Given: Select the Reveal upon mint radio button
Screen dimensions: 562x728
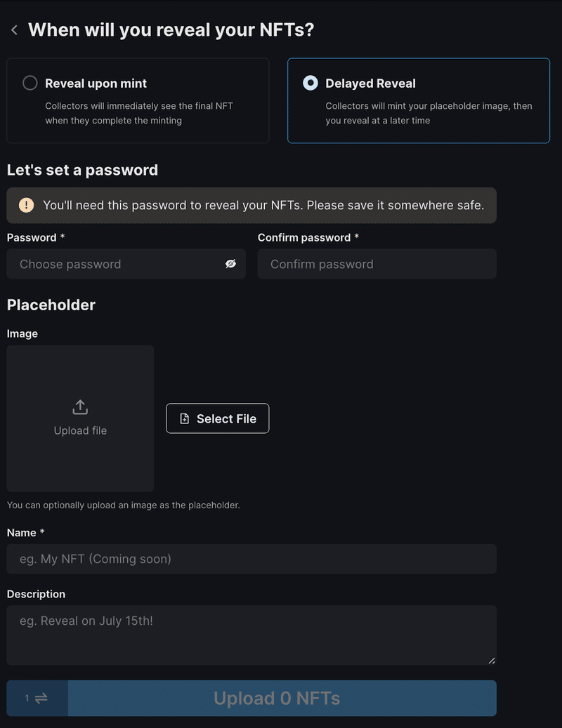Looking at the screenshot, I should click(x=30, y=83).
